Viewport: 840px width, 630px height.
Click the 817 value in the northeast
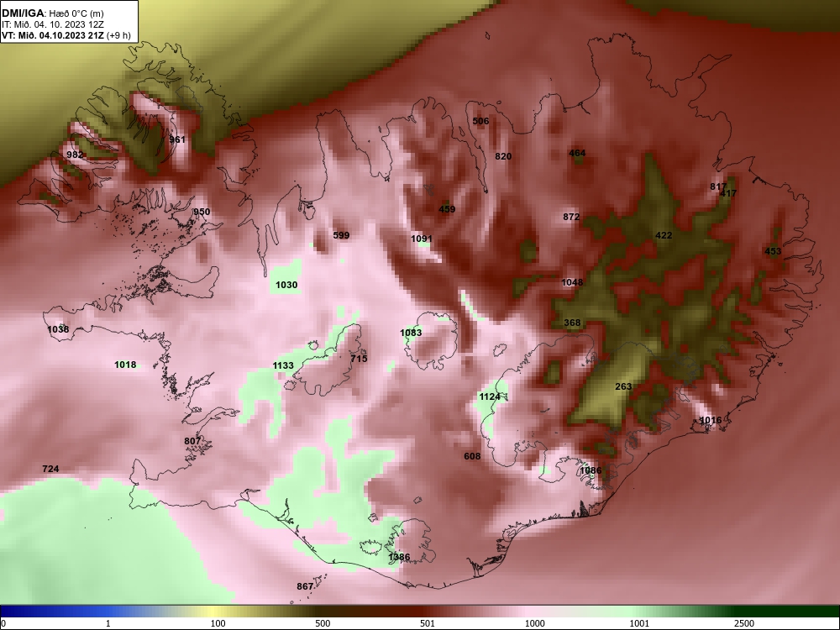tap(718, 186)
